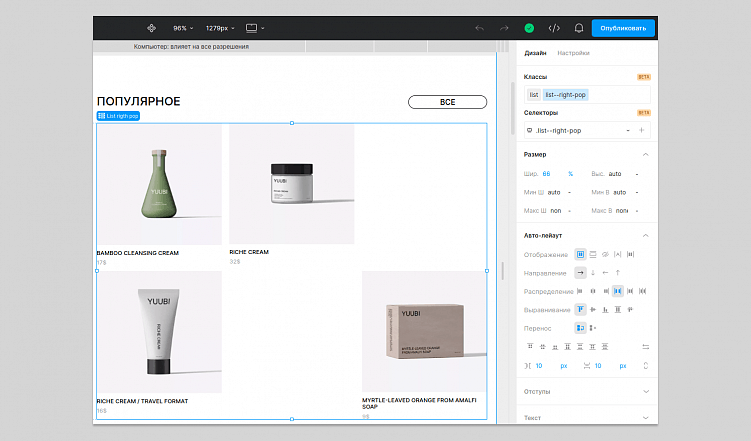Switch to the Настройки tab
751x441 pixels.
point(573,53)
